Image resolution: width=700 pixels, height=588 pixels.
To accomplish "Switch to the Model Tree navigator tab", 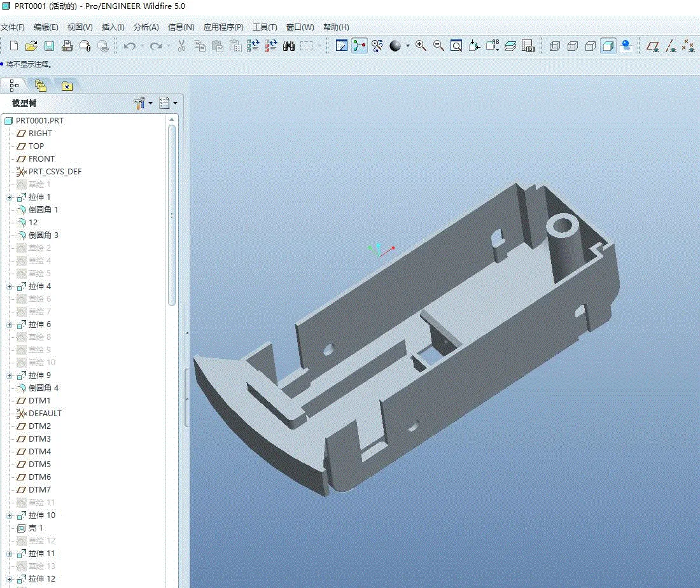I will coord(14,85).
